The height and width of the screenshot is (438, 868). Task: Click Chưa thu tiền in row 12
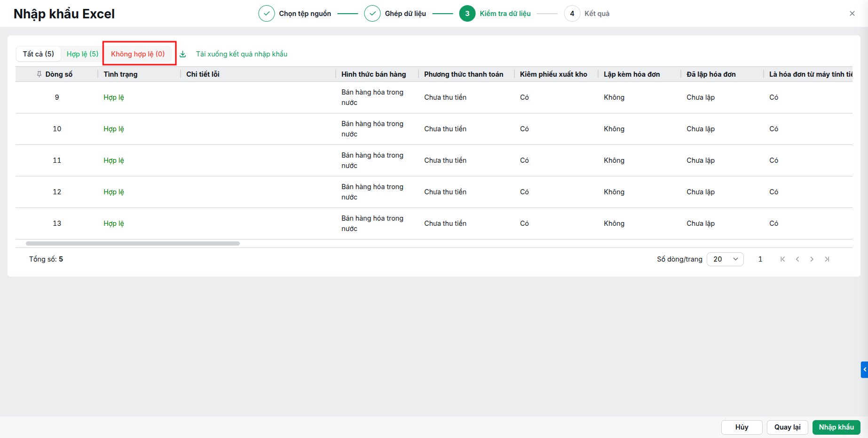point(445,192)
